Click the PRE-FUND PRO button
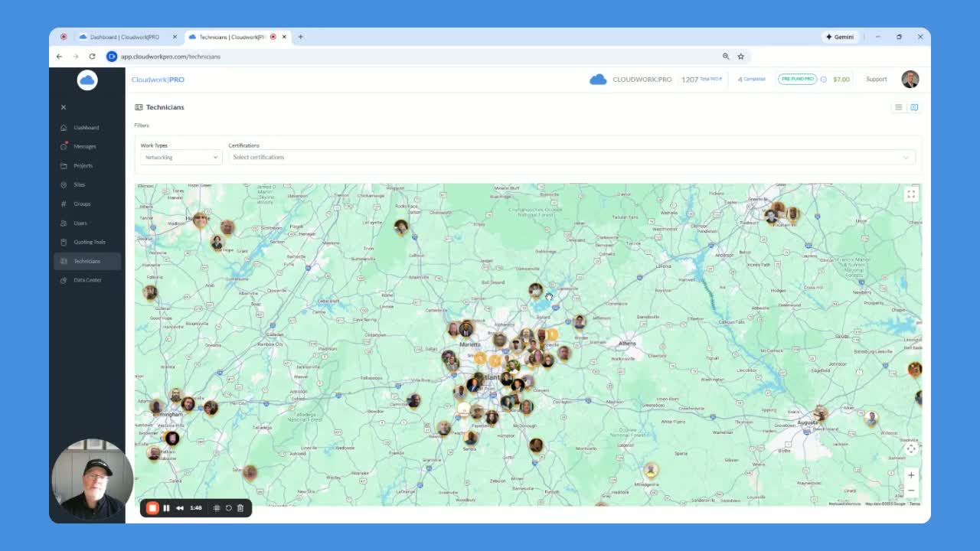 coord(797,79)
